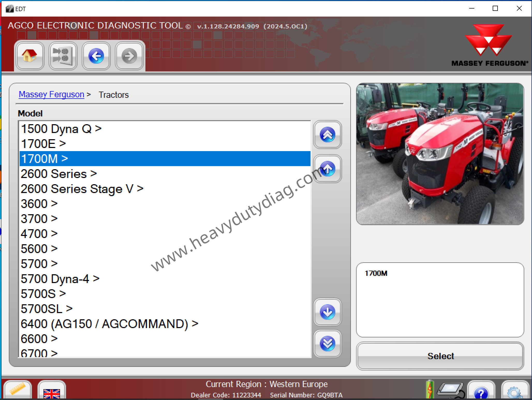Screen dimensions: 532x400
Task: Select the 6600 model row
Action: [165, 339]
